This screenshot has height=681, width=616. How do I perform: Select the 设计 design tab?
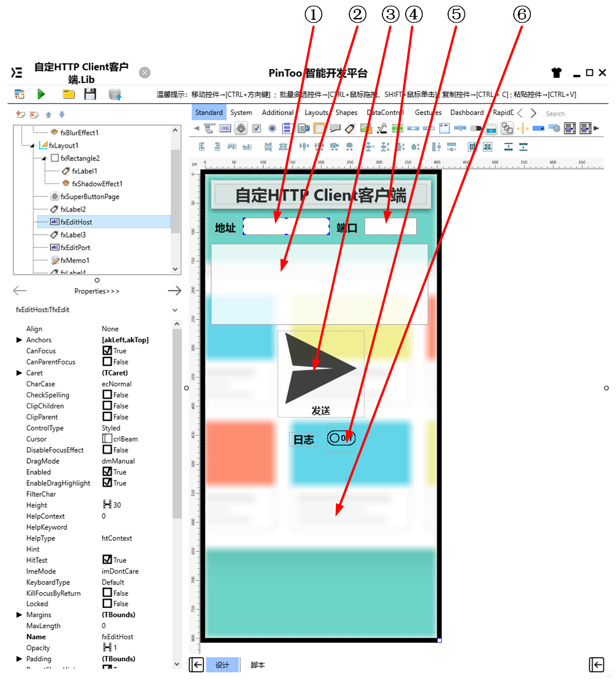coord(222,665)
